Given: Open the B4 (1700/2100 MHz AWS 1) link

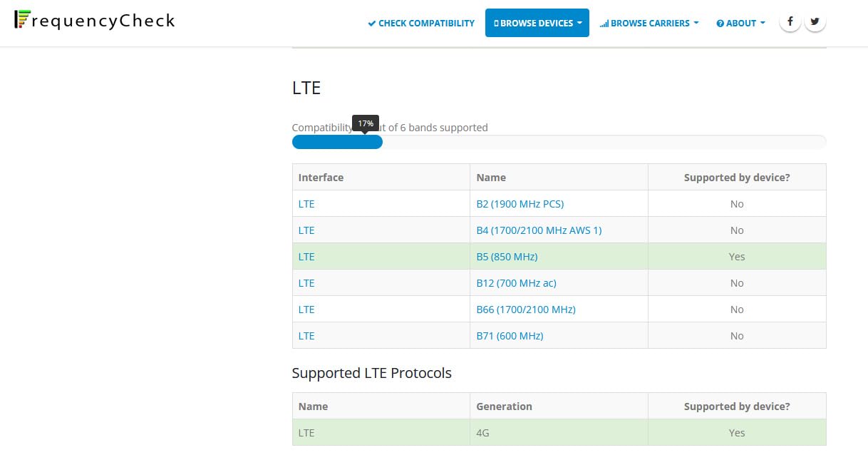Looking at the screenshot, I should (539, 230).
